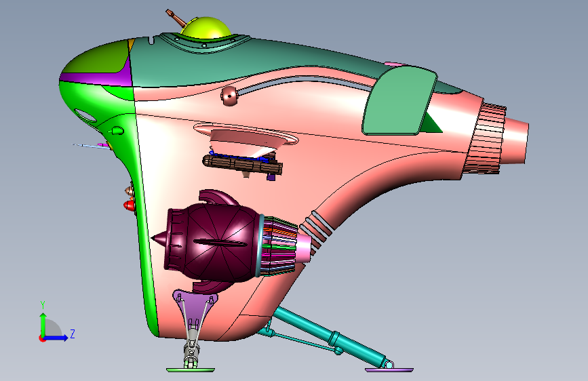
Task: Click the rear exhaust nozzle cone
Action: click(516, 140)
